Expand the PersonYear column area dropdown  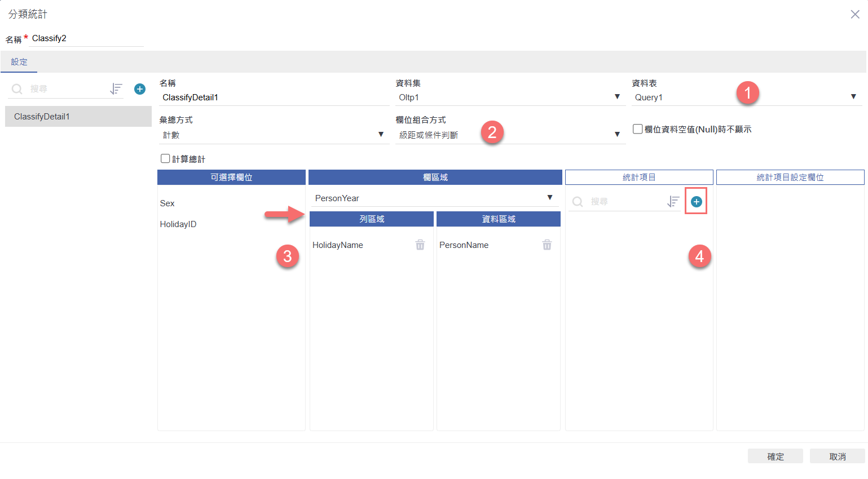click(x=434, y=198)
